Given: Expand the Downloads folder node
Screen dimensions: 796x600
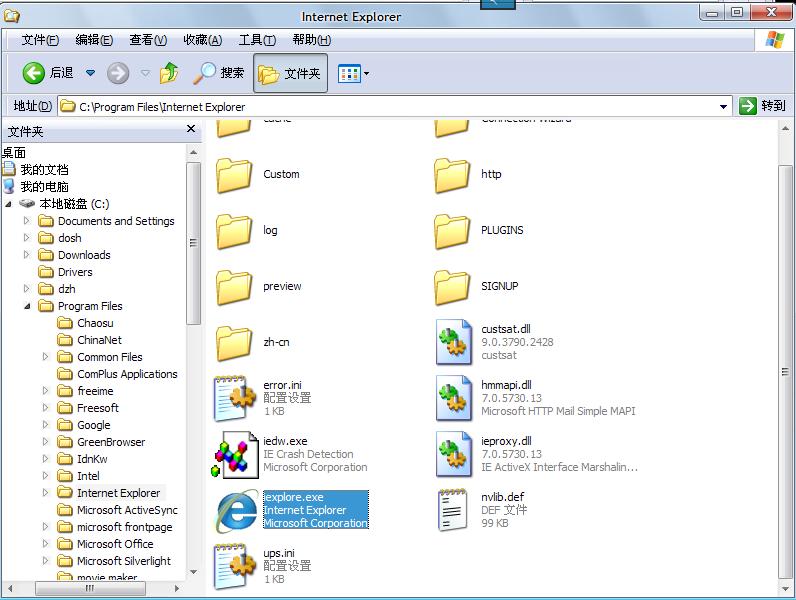Looking at the screenshot, I should [x=27, y=254].
